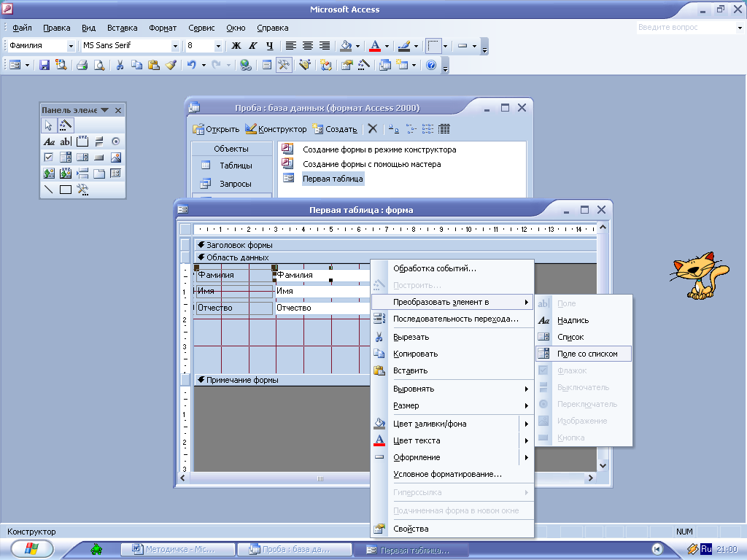Expand the fill color dropdown arrow
The height and width of the screenshot is (560, 747).
357,46
